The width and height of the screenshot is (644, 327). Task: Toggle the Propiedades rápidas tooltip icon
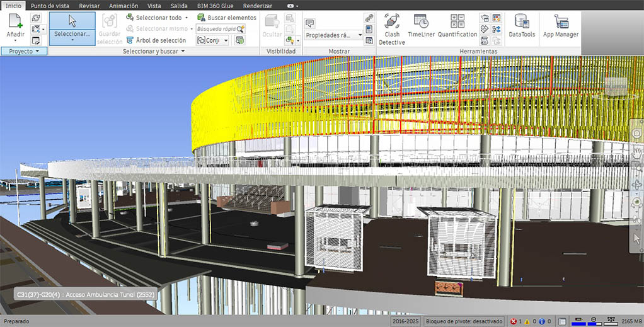310,23
